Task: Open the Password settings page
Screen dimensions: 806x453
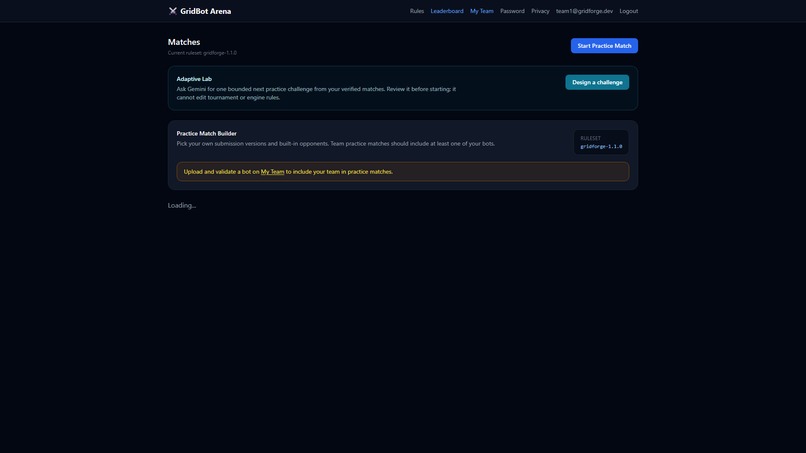Action: 512,11
